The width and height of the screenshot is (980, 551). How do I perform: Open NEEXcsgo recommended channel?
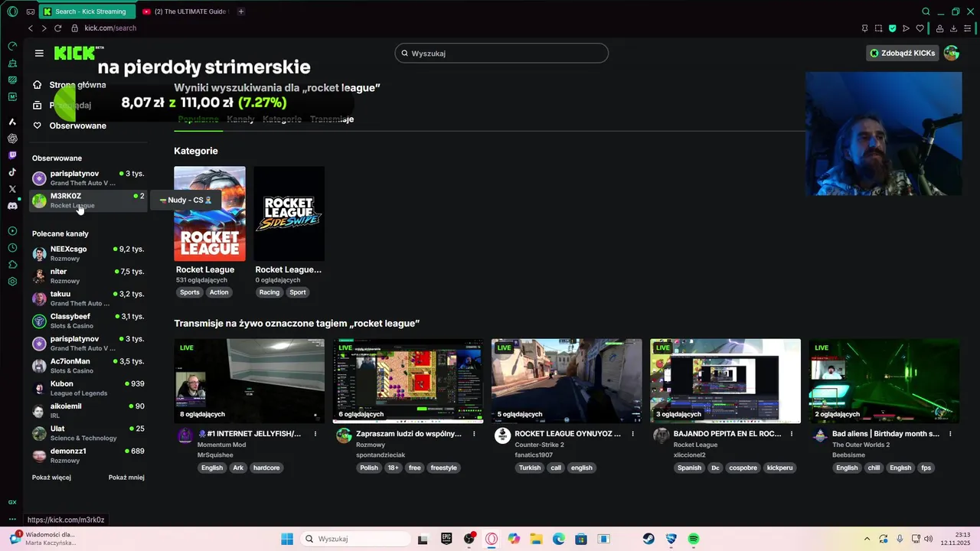coord(88,253)
